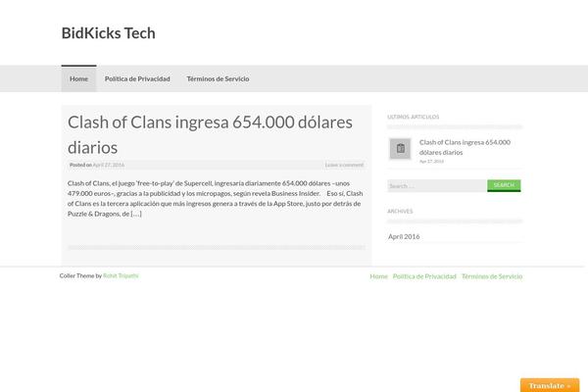Click the sidebar post date Apr 27, 2016
The image size is (588, 392).
tap(431, 161)
